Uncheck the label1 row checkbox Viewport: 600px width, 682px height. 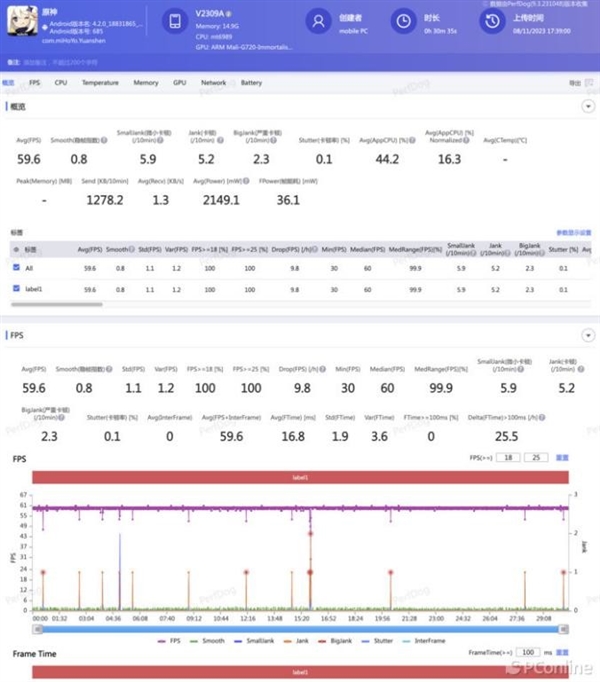point(15,288)
